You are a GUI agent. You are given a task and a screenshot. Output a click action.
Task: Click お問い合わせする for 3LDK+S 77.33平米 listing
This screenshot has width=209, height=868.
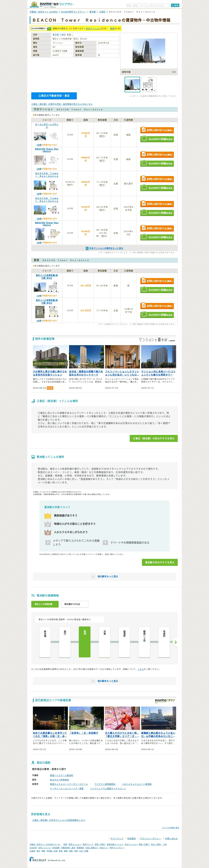[157, 179]
